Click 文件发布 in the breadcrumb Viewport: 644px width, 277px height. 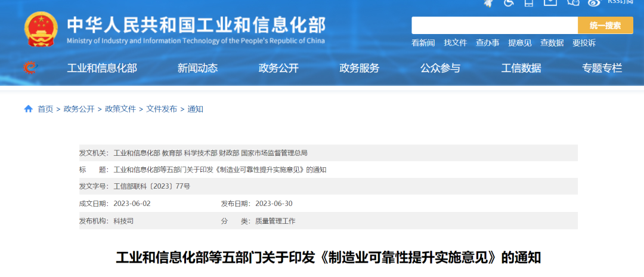[x=162, y=109]
